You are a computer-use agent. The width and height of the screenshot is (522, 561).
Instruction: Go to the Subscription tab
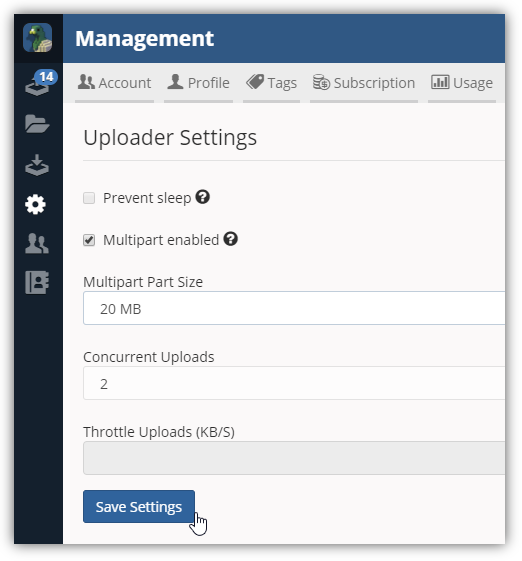click(x=364, y=83)
